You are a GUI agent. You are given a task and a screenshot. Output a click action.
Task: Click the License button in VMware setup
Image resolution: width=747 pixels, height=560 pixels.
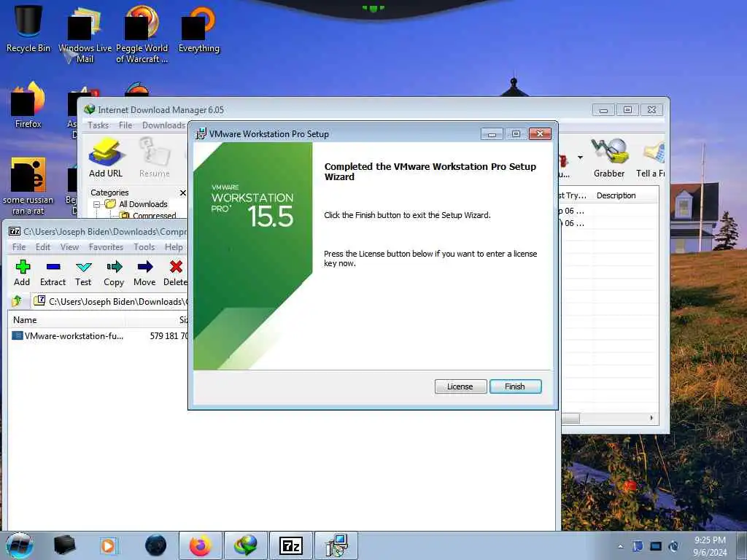coord(460,386)
